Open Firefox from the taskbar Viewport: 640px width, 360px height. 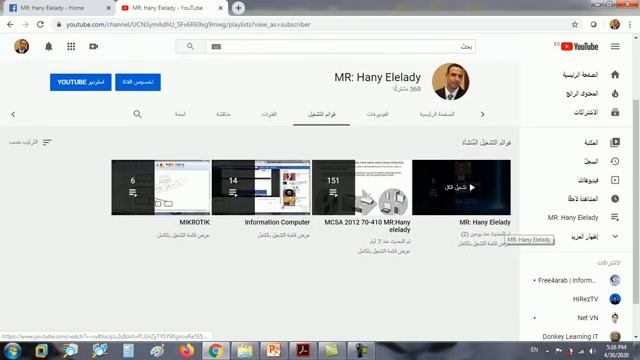click(187, 351)
